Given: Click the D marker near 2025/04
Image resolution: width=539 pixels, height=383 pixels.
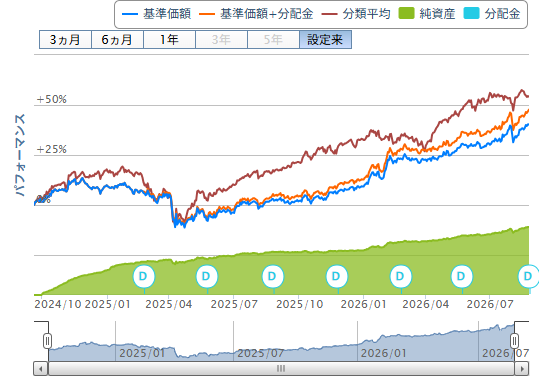Looking at the screenshot, I should (144, 276).
